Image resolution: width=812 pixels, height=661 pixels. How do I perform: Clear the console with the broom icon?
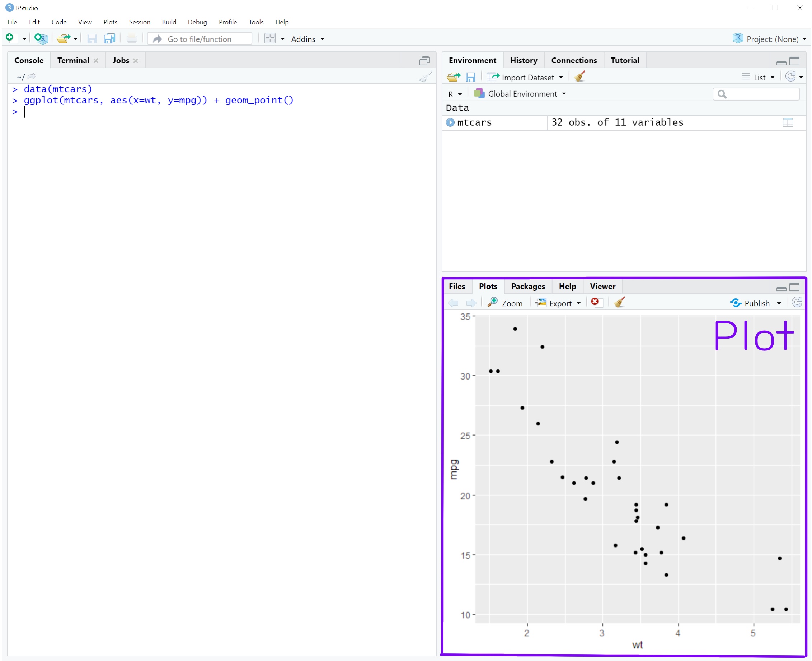425,76
